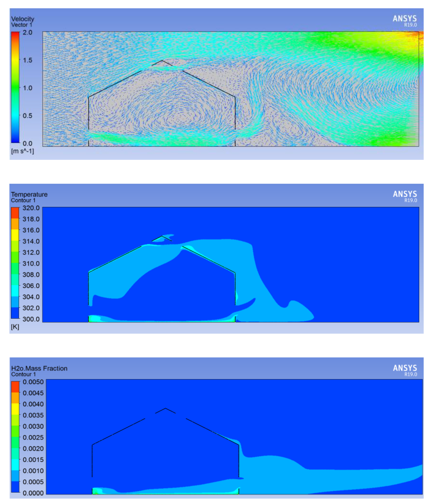Click the roof peak in the H2o plot
This screenshot has width=431, height=504.
pyautogui.click(x=165, y=408)
